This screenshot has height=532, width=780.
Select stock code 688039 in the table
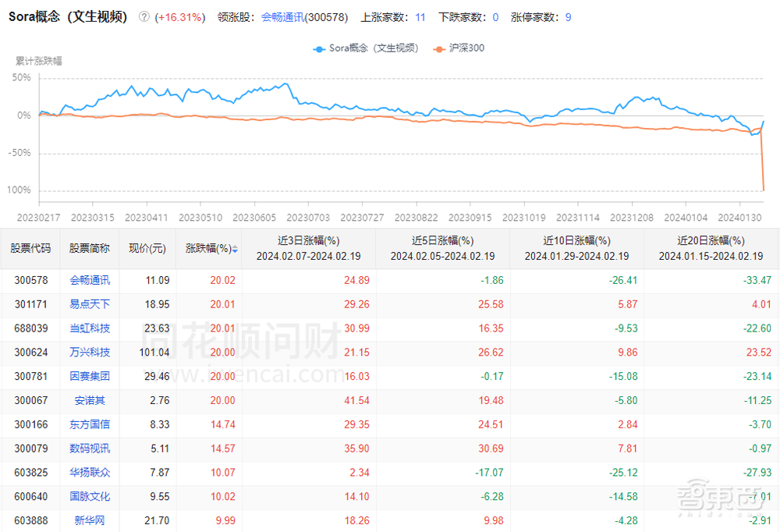click(30, 328)
